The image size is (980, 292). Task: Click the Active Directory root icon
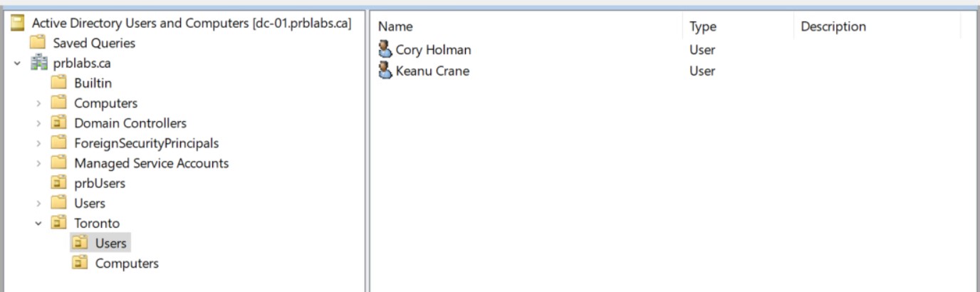click(x=19, y=23)
